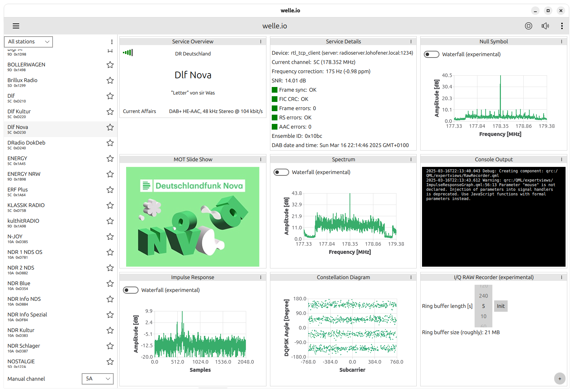573x392 pixels.
Task: Select the Dlf Kultur station row
Action: coord(60,114)
